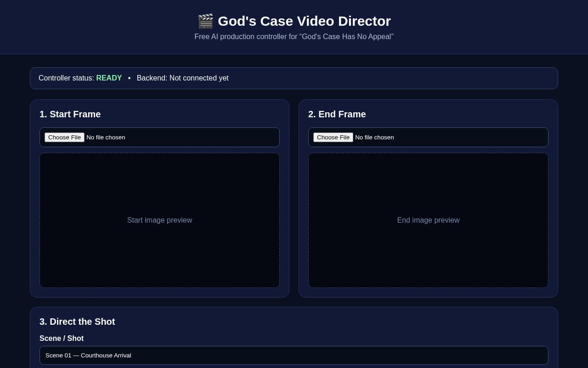Click the '2. End Frame' heading
The height and width of the screenshot is (368, 588).
pyautogui.click(x=337, y=114)
